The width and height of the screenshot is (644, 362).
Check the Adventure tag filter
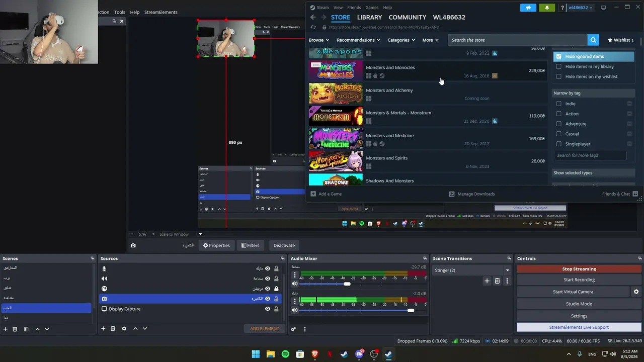pyautogui.click(x=558, y=124)
